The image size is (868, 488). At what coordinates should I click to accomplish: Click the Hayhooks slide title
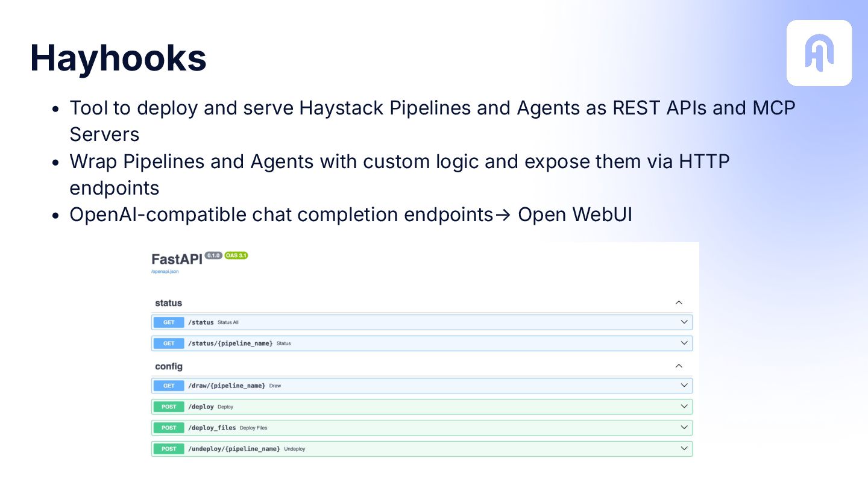(x=118, y=58)
